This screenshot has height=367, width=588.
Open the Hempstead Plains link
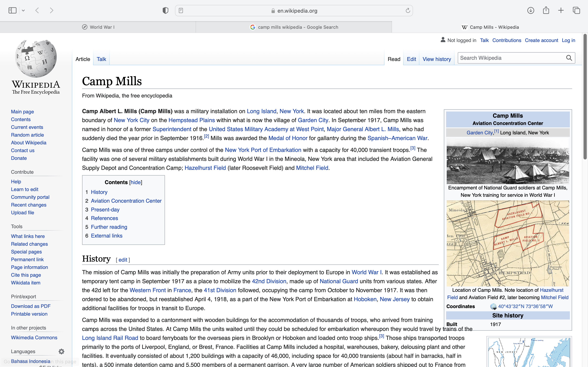(192, 120)
